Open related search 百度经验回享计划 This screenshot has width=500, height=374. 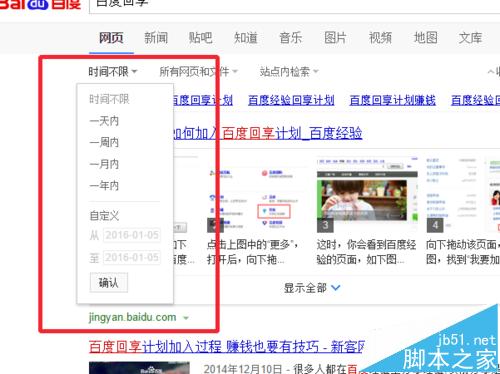point(291,100)
